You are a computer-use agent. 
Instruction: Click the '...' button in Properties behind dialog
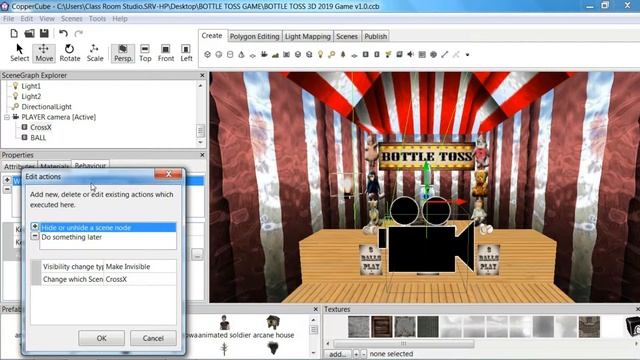click(x=198, y=255)
